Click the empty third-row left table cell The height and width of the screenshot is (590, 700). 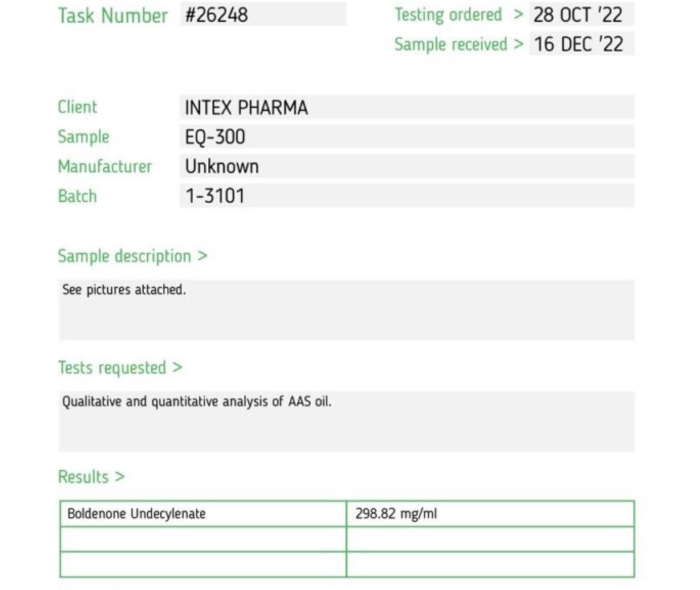(203, 565)
